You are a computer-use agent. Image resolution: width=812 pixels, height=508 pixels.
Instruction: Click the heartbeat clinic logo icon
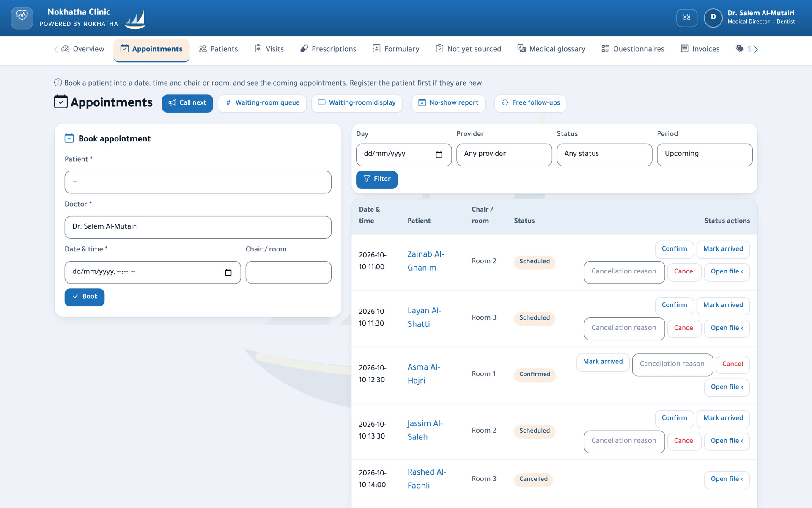pyautogui.click(x=22, y=18)
